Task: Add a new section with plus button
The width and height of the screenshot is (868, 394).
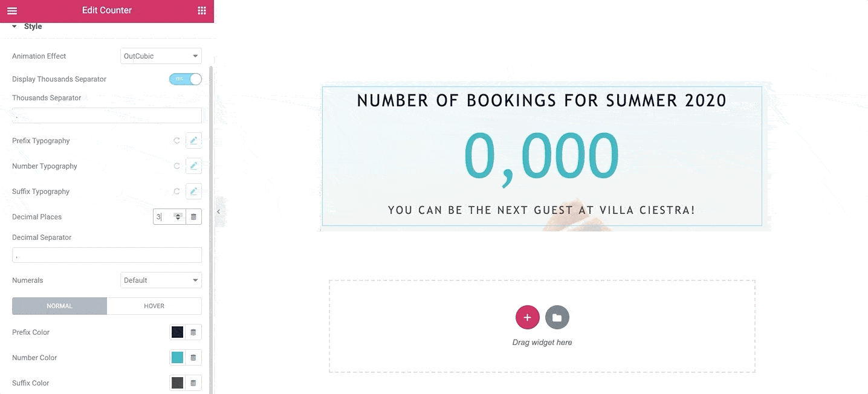Action: tap(527, 317)
